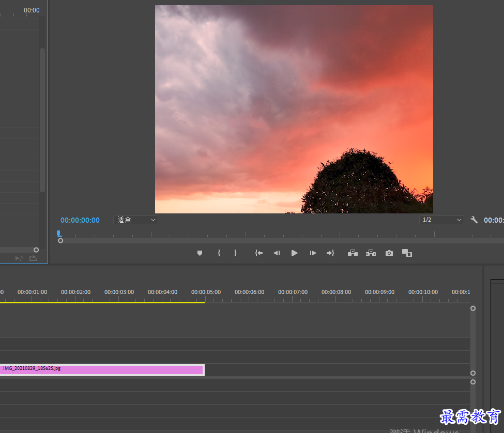The width and height of the screenshot is (504, 433).
Task: Add a marker in the program monitor
Action: click(x=200, y=253)
